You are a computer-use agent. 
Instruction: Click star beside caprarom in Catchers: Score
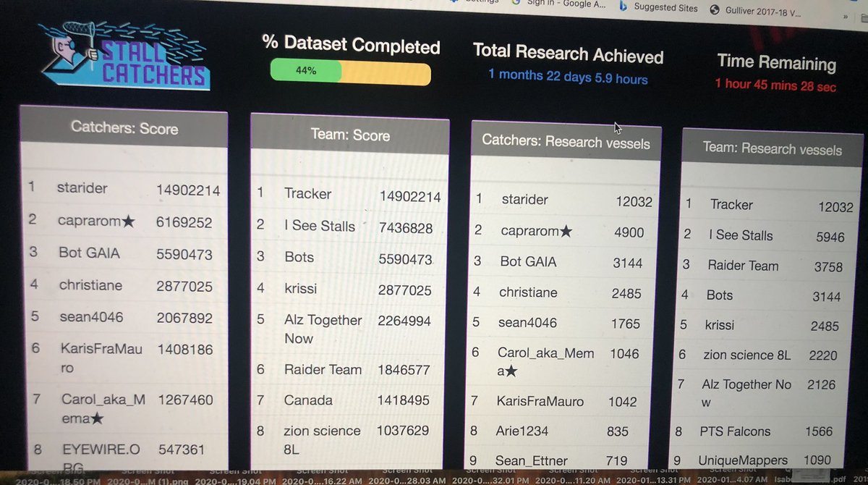pos(129,222)
